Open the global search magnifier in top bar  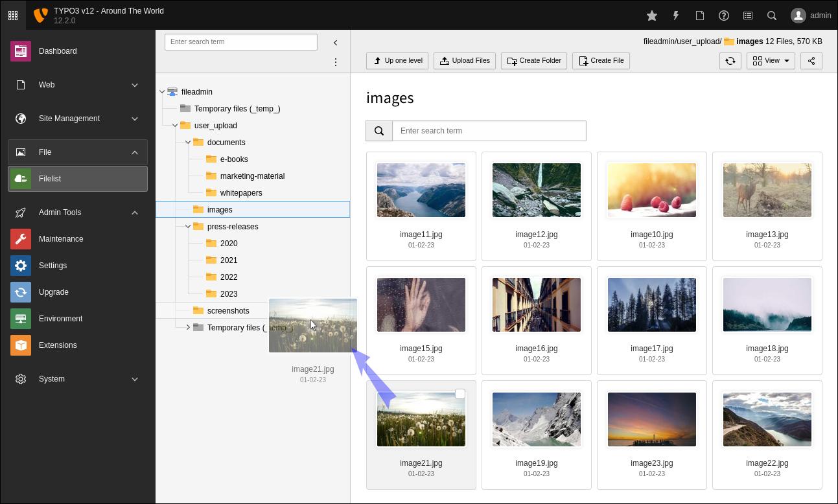(x=771, y=15)
